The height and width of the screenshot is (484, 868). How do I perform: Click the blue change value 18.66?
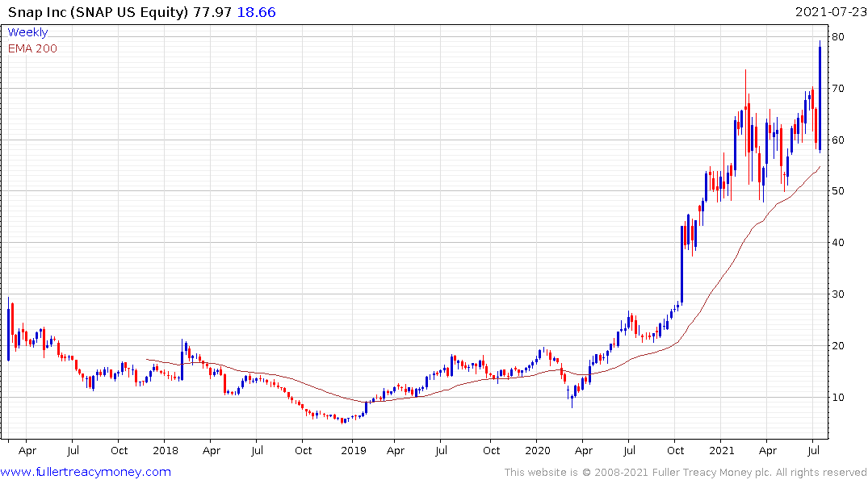click(x=256, y=12)
